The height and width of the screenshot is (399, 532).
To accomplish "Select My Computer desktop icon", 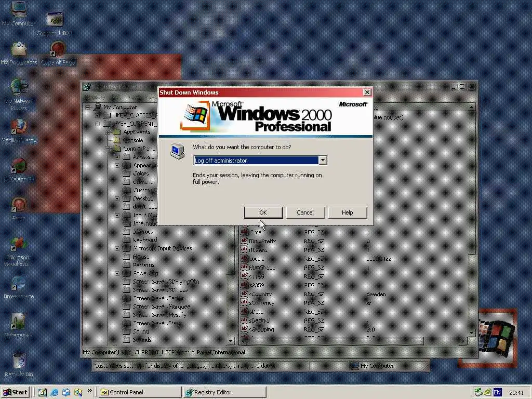I will point(19,14).
